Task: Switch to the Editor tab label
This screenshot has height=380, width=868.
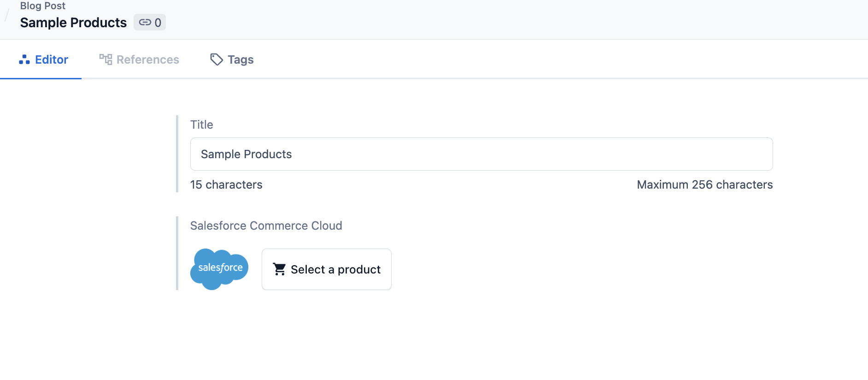Action: (x=52, y=59)
